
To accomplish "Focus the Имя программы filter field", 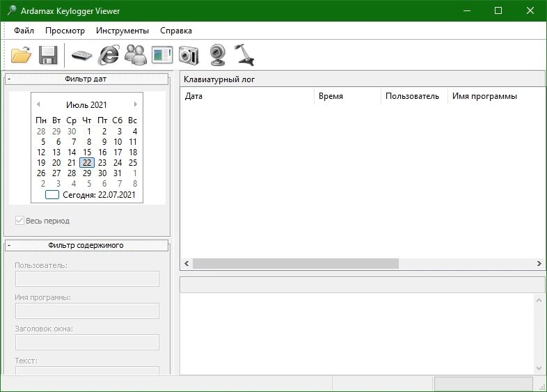I will [87, 311].
